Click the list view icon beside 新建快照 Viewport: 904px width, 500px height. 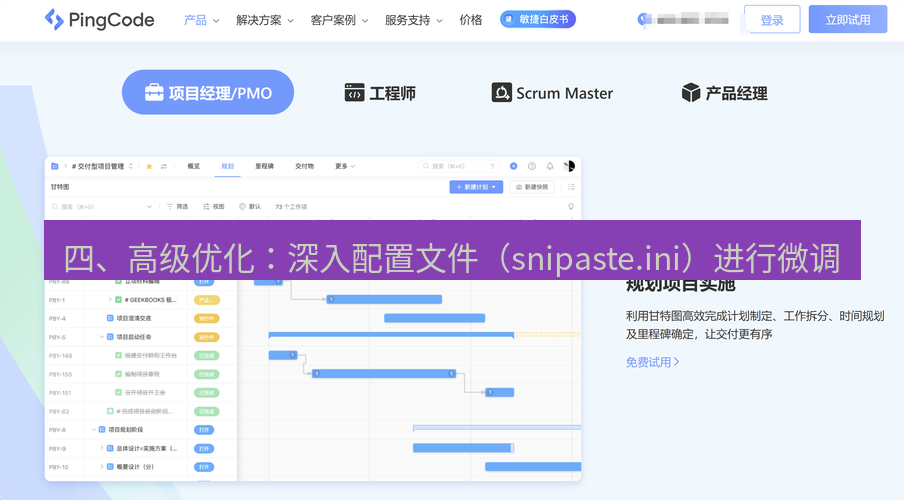pyautogui.click(x=571, y=187)
